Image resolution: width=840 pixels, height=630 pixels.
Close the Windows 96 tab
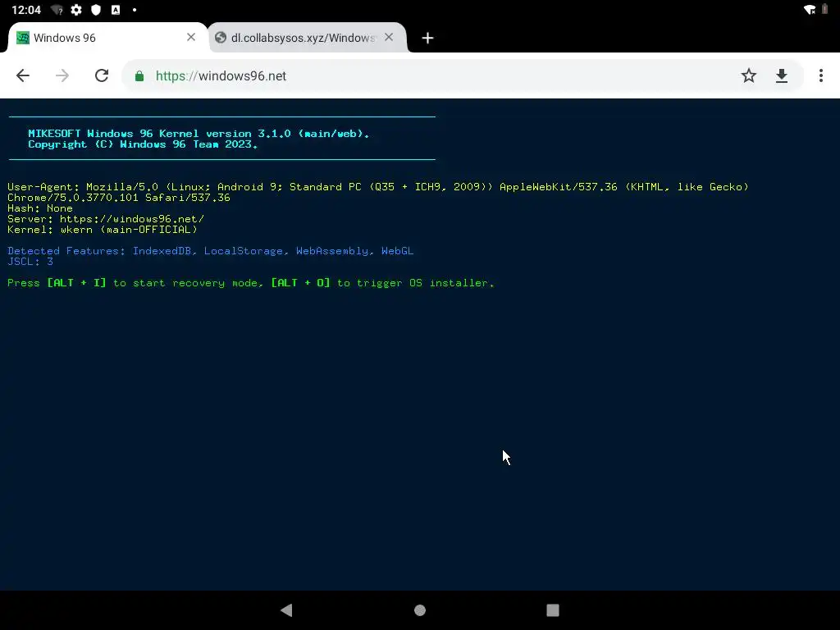[191, 37]
